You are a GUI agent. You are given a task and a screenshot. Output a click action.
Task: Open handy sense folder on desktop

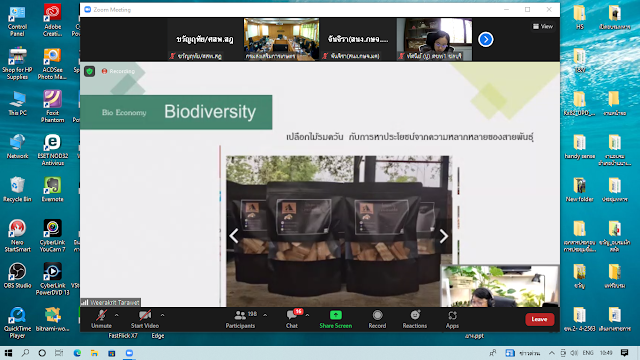[x=580, y=147]
